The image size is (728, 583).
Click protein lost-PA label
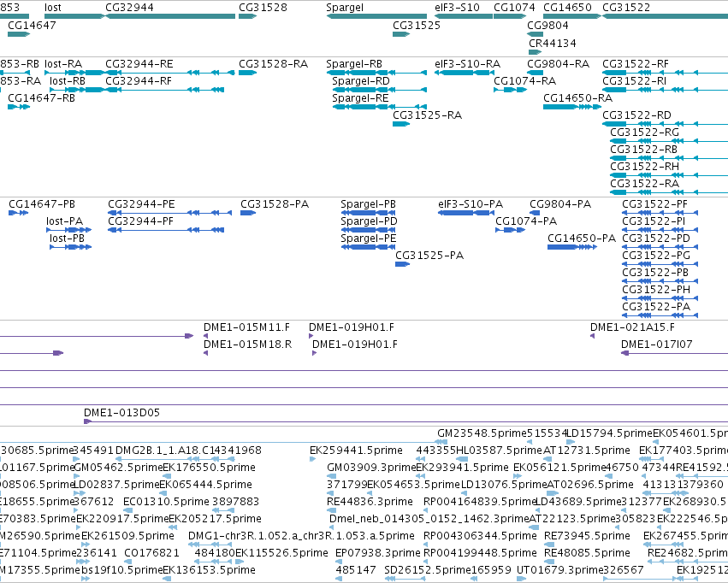tap(64, 221)
